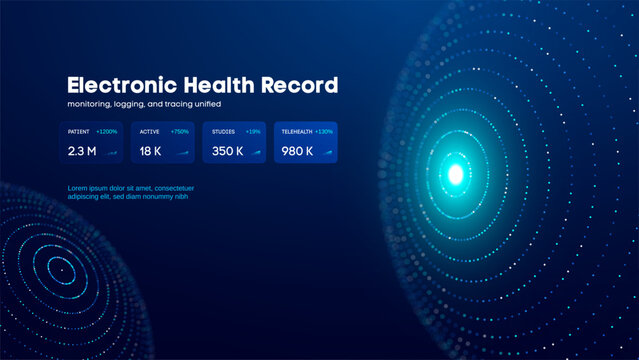Click the 2.3 M patient count
The height and width of the screenshot is (360, 639).
[82, 151]
